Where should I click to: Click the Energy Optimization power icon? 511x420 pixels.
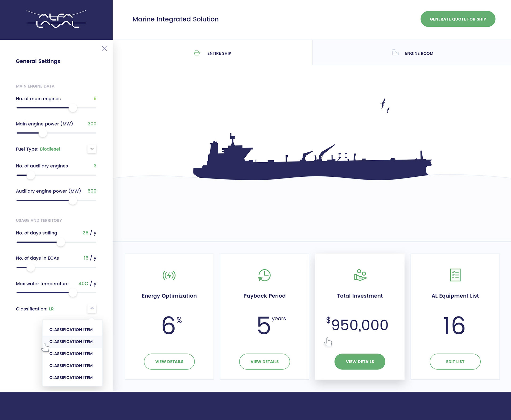pyautogui.click(x=169, y=275)
